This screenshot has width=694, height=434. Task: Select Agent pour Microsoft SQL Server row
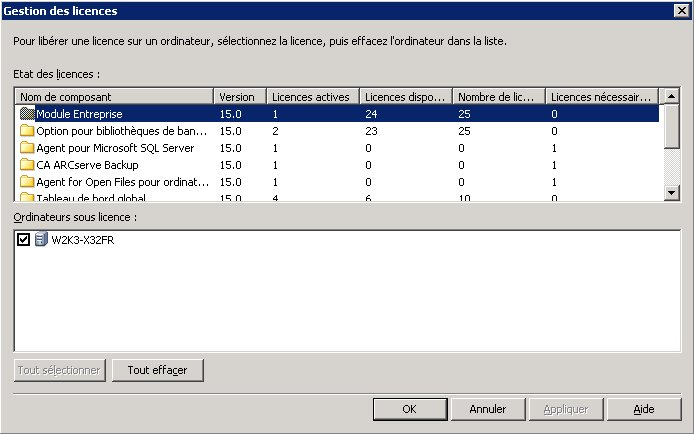click(x=337, y=147)
